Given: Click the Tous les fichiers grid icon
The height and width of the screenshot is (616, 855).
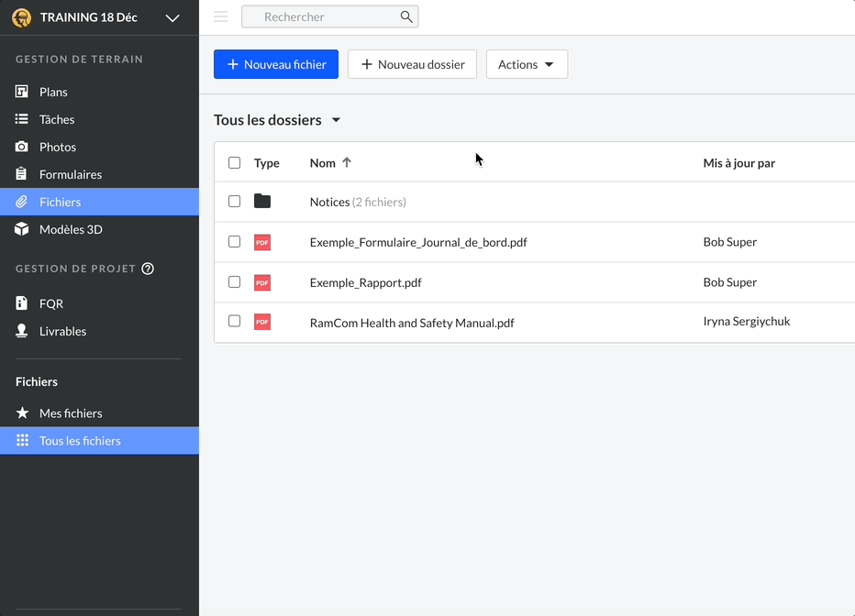Looking at the screenshot, I should 22,440.
